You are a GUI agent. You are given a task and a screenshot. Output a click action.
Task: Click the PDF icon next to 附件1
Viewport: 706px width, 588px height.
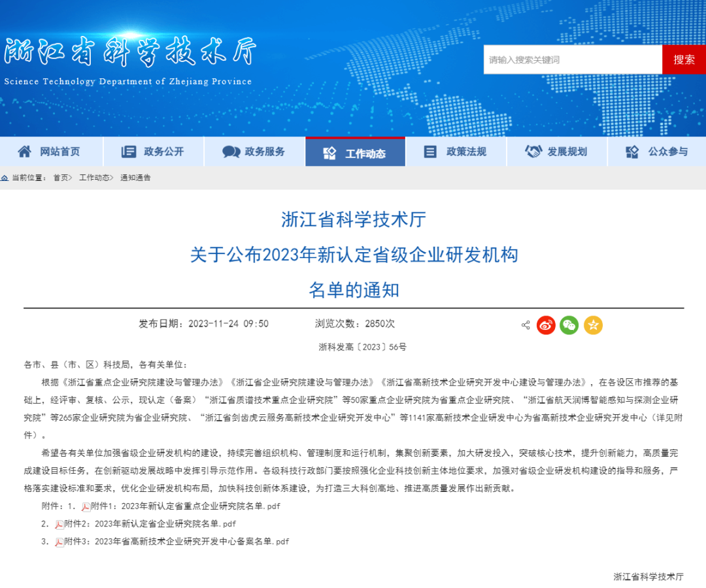click(86, 506)
